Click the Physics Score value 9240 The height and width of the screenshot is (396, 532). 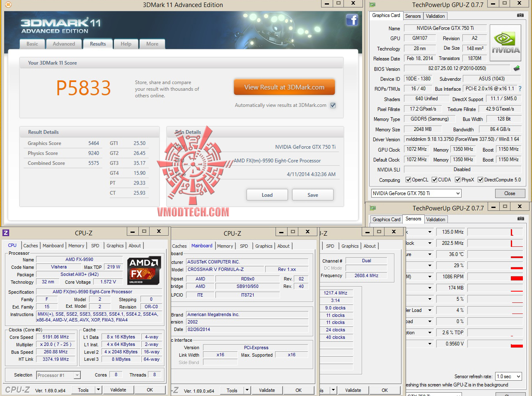94,153
